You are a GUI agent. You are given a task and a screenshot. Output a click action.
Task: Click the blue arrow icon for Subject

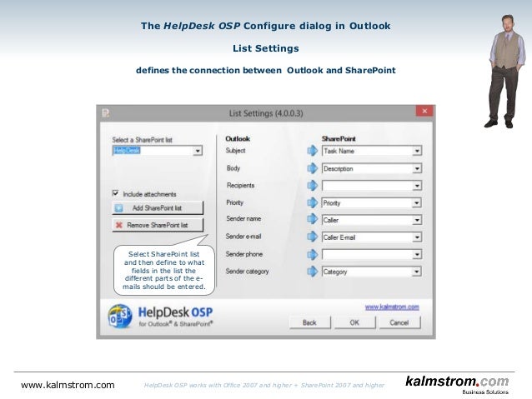pos(313,151)
